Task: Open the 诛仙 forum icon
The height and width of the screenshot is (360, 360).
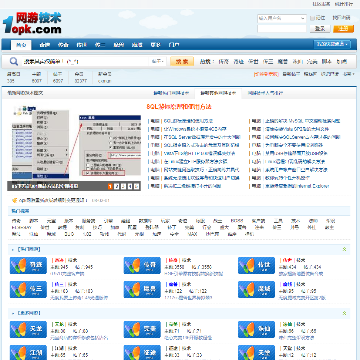Action: (256, 329)
